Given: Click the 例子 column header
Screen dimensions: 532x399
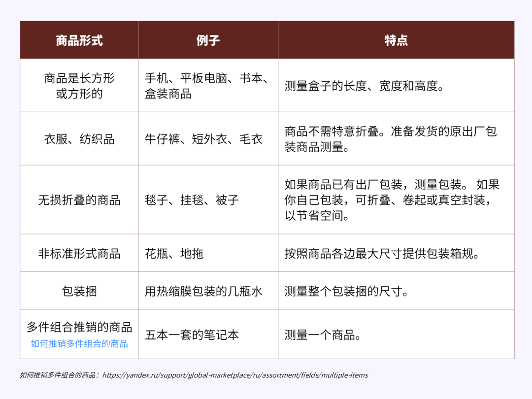Looking at the screenshot, I should [208, 40].
